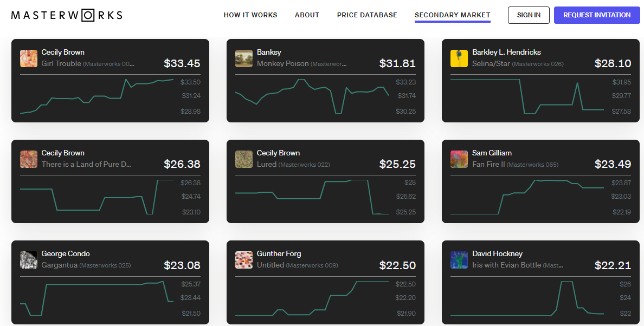Image resolution: width=644 pixels, height=326 pixels.
Task: Click the Barkley L. Hendricks name
Action: pyautogui.click(x=506, y=52)
